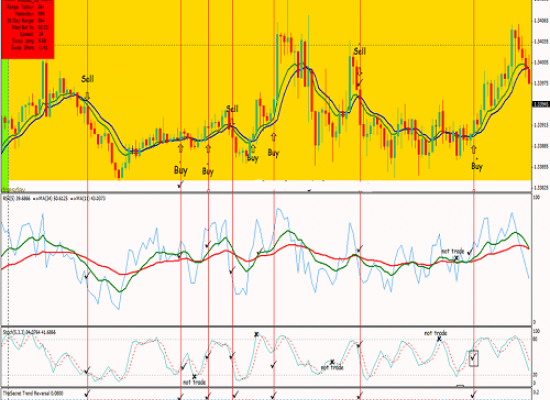Click the X mark above the 'not trade' label at the bottom of the Stochastic panel
This screenshot has width=550, height=400.
pyautogui.click(x=194, y=376)
